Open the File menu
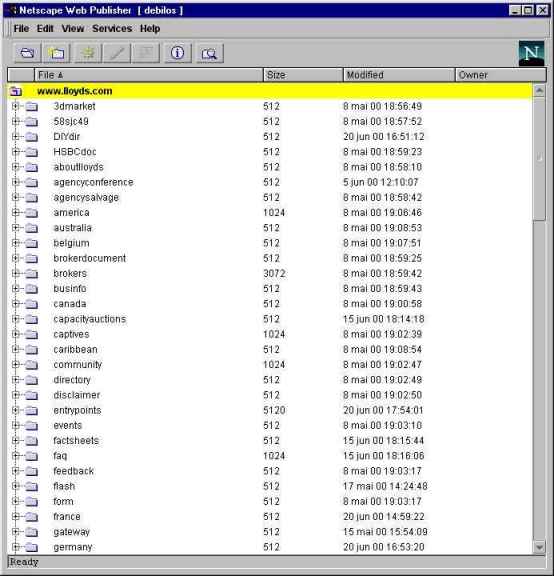This screenshot has width=554, height=576. pos(21,29)
